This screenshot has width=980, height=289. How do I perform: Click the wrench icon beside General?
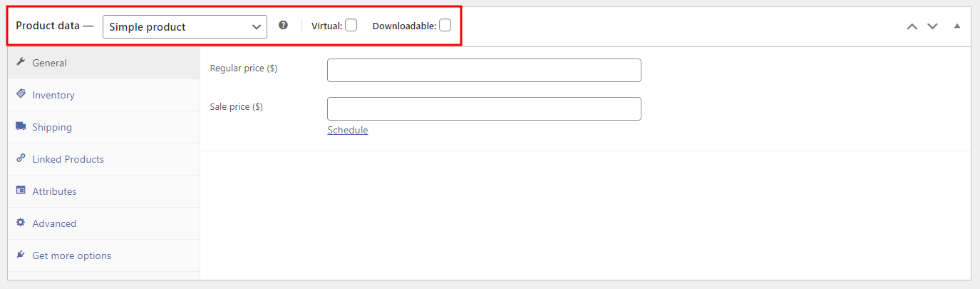click(21, 62)
